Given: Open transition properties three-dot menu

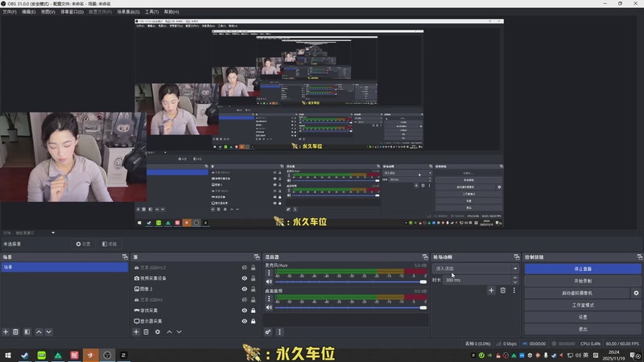Looking at the screenshot, I should (x=514, y=290).
